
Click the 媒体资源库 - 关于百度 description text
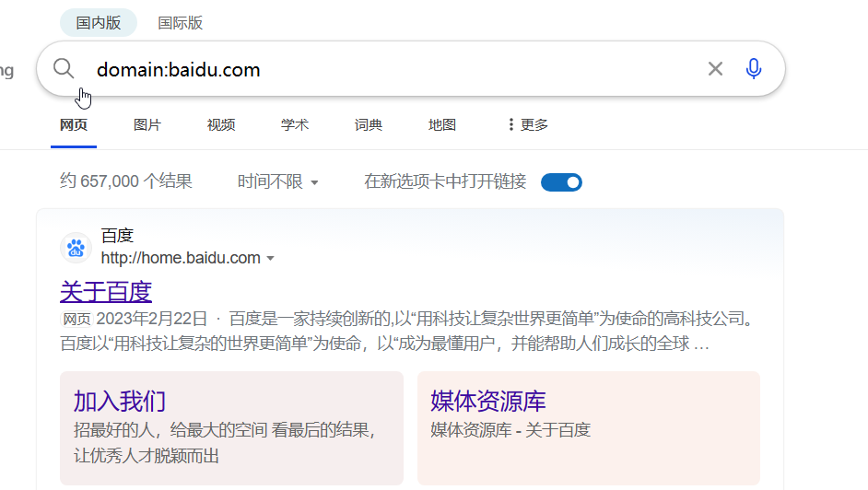[x=510, y=430]
